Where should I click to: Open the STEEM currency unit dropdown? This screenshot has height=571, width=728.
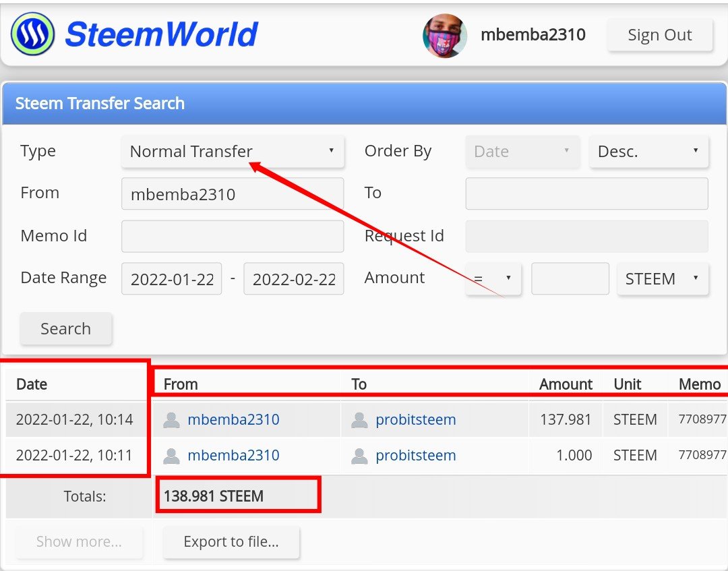663,278
